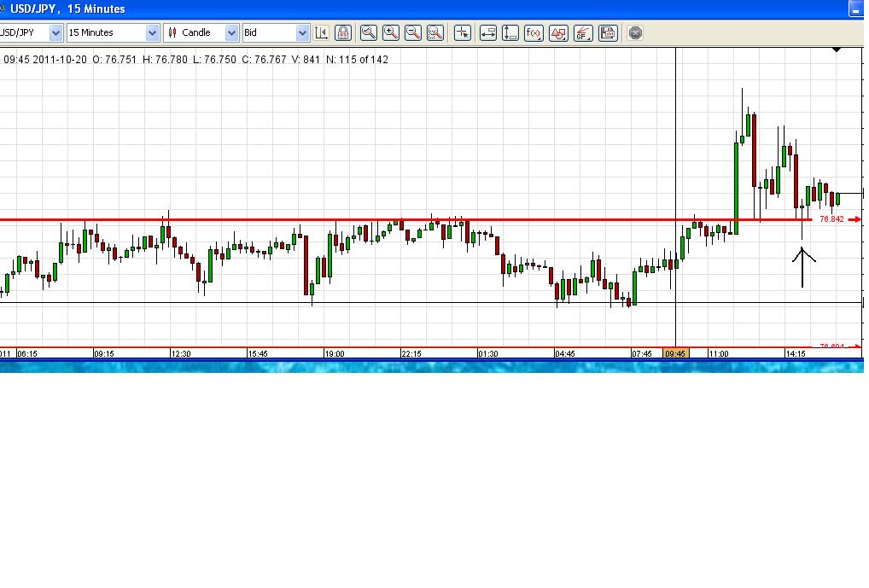The width and height of the screenshot is (869, 588).
Task: Click the N: 115 of 142 text
Action: pyautogui.click(x=357, y=59)
